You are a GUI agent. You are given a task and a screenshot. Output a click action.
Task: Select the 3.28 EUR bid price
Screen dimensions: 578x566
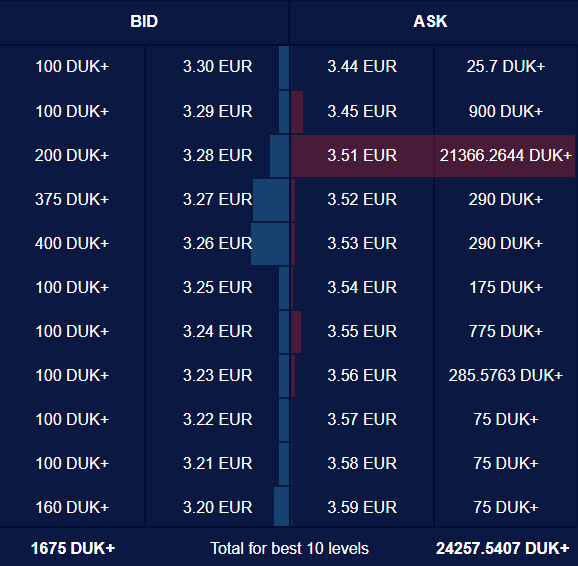(x=217, y=156)
